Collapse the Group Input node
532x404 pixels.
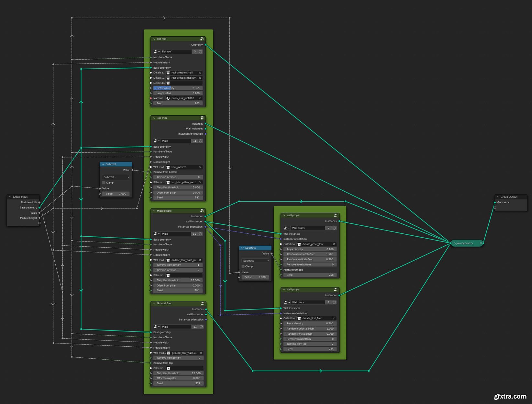click(x=10, y=197)
